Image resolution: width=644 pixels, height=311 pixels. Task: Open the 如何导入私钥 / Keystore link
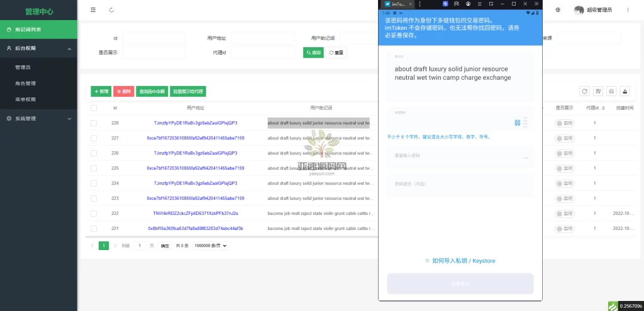tap(464, 261)
